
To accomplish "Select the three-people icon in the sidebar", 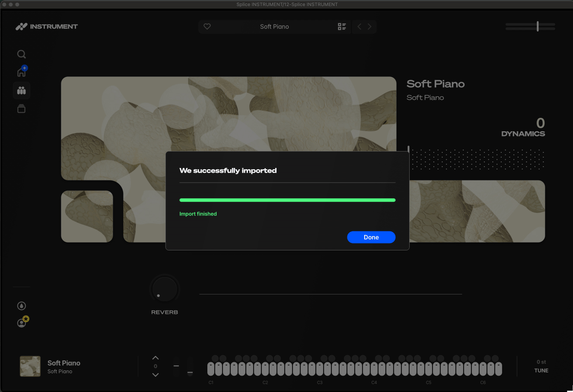I will 21,91.
